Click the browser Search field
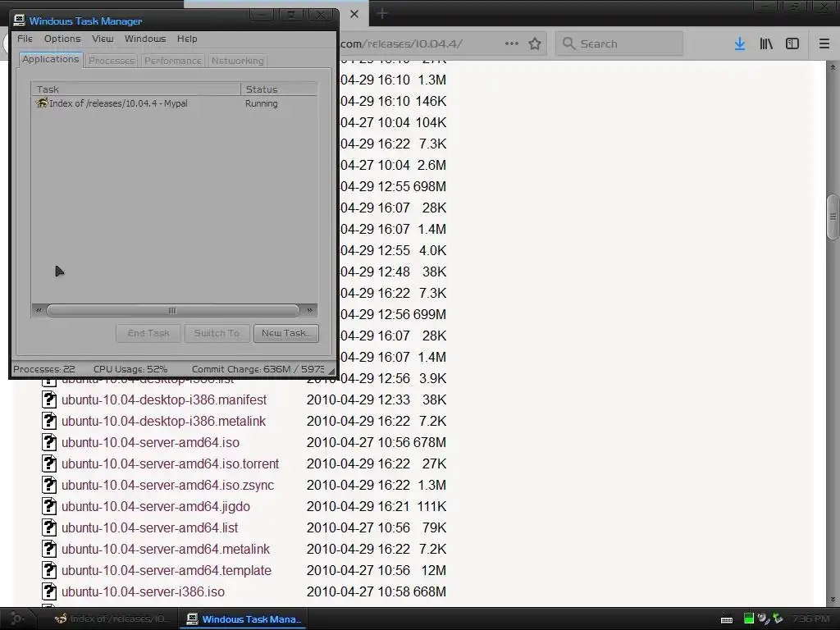The height and width of the screenshot is (630, 840). [x=619, y=43]
